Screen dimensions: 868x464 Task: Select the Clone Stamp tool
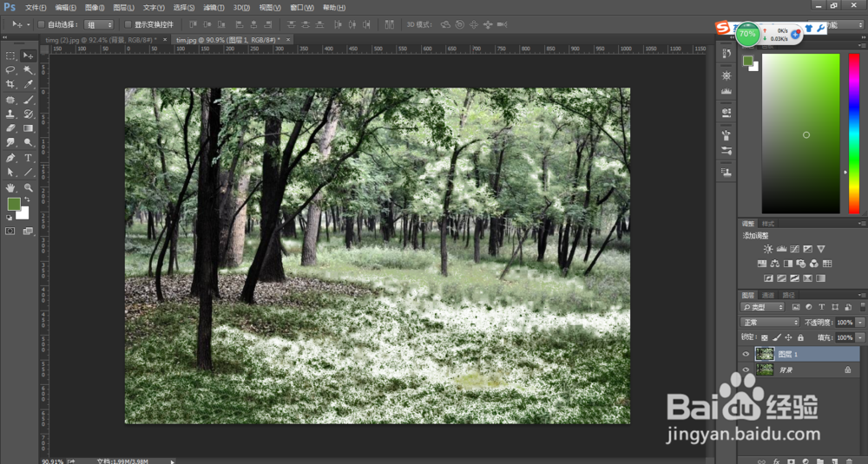10,114
